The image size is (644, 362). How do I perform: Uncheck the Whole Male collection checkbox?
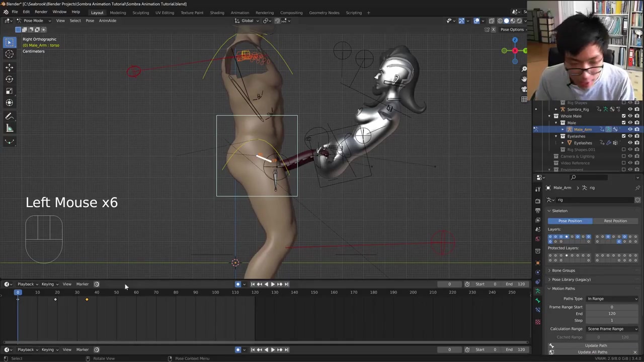(x=623, y=116)
